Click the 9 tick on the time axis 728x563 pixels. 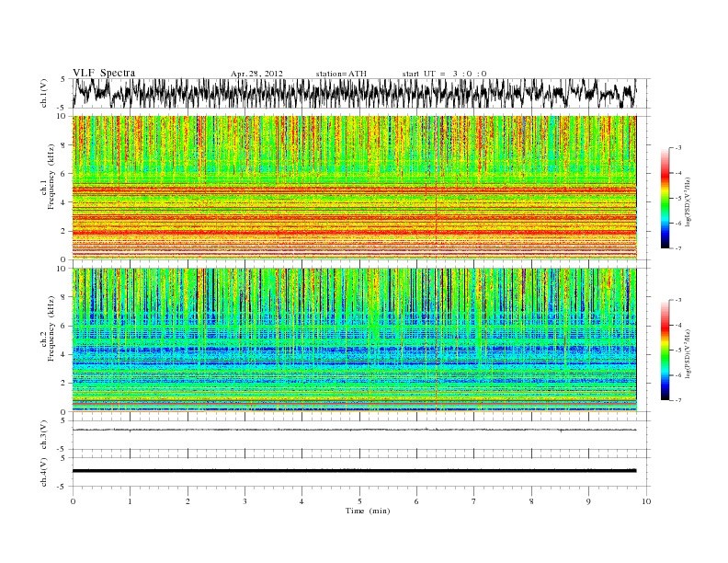[x=588, y=501]
